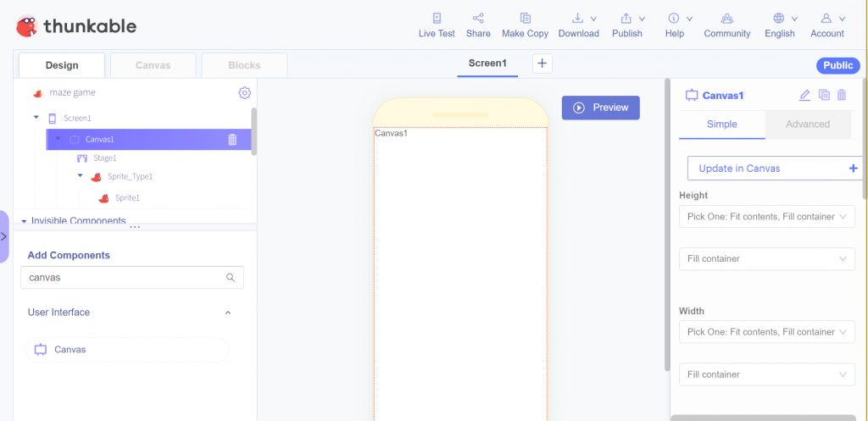Open the Share icon in toolbar
The width and height of the screenshot is (868, 421).
point(478,18)
